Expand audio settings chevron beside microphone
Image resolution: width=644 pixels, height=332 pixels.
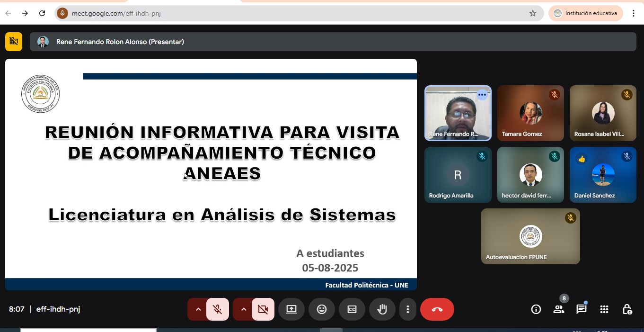198,309
